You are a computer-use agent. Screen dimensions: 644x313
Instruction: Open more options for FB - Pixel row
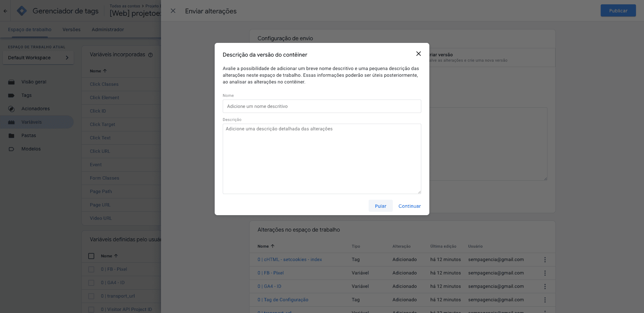[x=545, y=273]
